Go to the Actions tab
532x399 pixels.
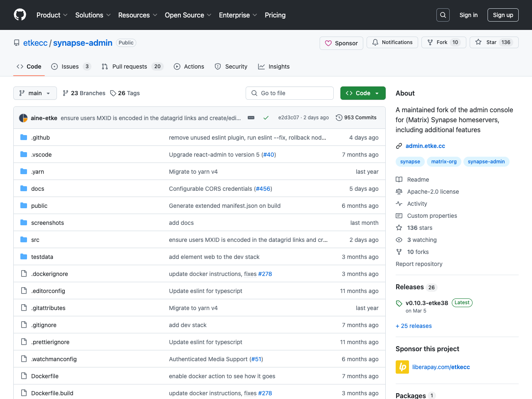click(x=189, y=66)
